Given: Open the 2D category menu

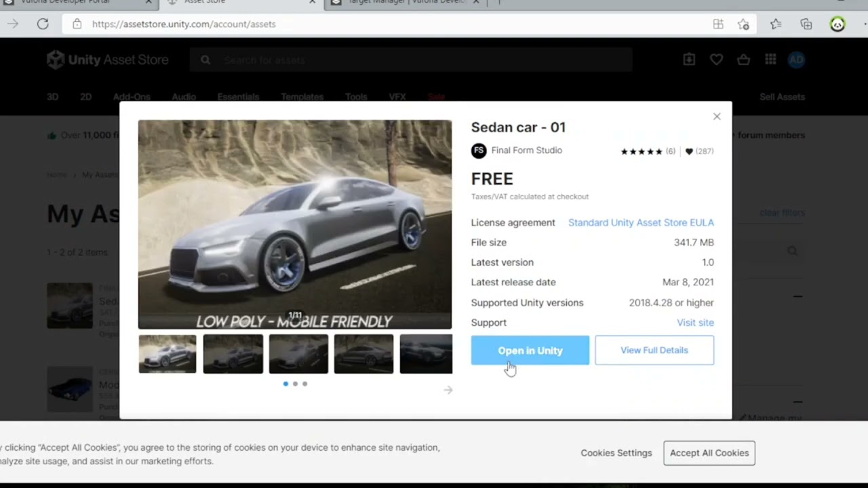Looking at the screenshot, I should point(85,97).
